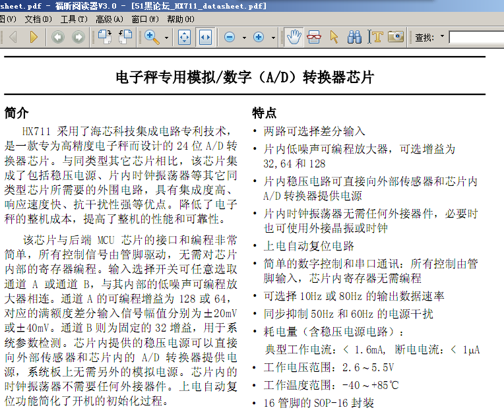The height and width of the screenshot is (420, 504).
Task: Click the find text input field
Action: (x=476, y=38)
